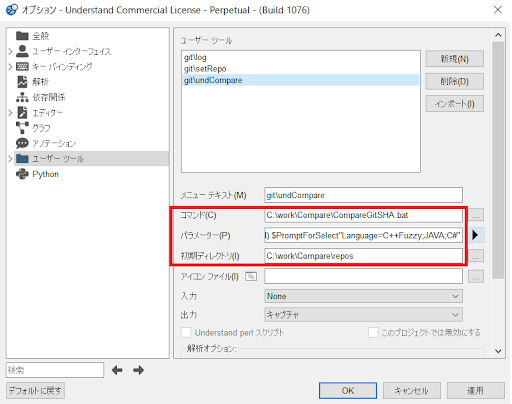
Task: Open the グラフ graph icon category
Action: 22,128
